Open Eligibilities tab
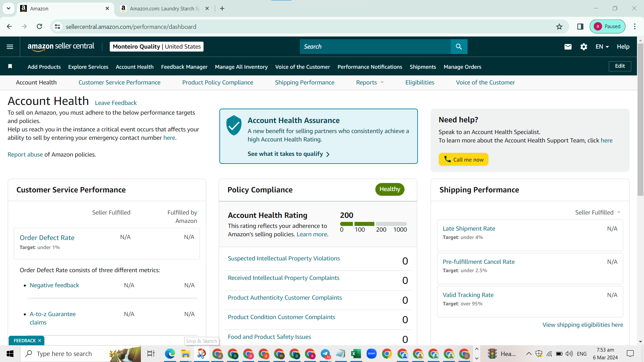This screenshot has width=644, height=362. (420, 82)
